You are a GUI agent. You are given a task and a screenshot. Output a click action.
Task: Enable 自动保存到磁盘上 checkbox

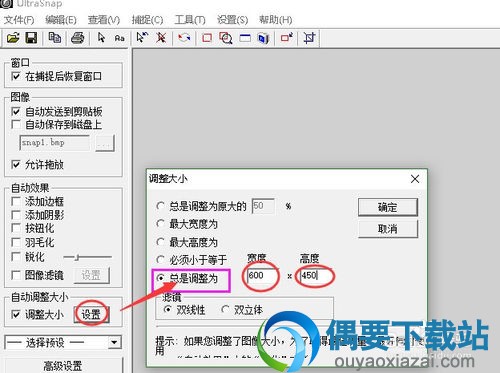16,124
